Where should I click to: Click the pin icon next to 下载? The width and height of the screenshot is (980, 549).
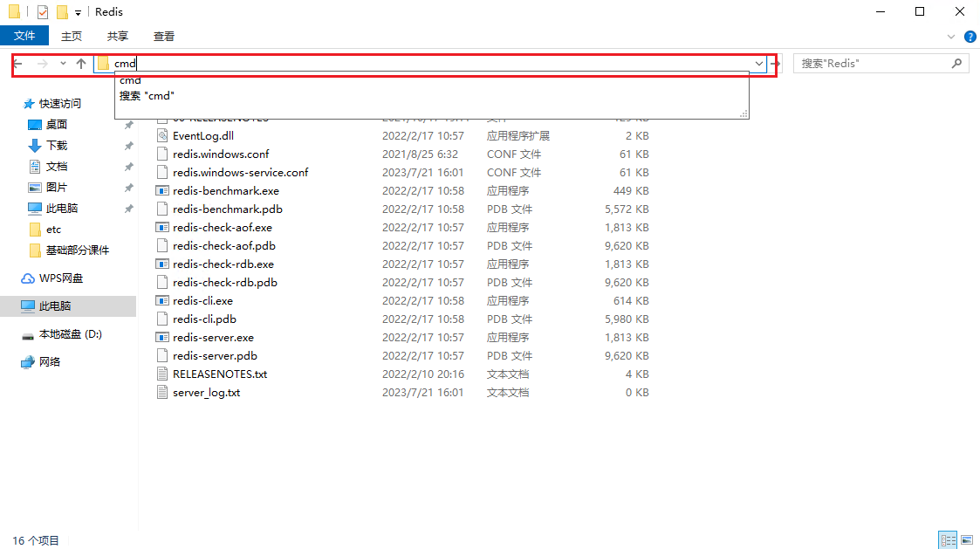tap(129, 146)
